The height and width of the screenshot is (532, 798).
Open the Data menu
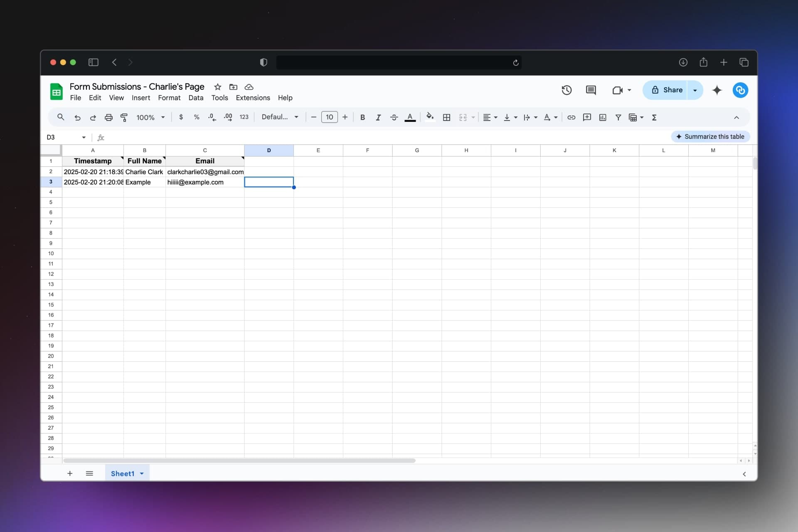tap(196, 98)
